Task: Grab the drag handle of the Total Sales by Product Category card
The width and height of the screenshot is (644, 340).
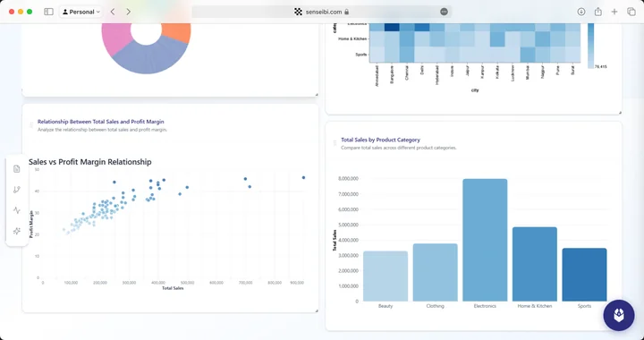Action: 335,143
